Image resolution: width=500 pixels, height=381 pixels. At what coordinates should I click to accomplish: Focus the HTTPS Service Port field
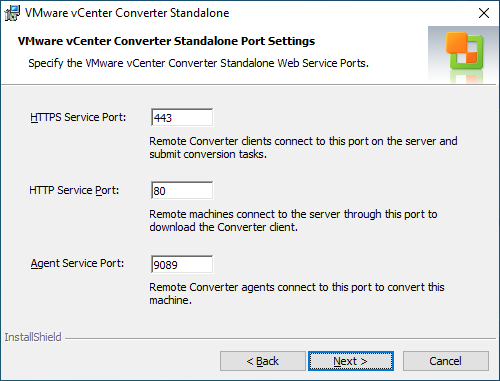coord(182,117)
